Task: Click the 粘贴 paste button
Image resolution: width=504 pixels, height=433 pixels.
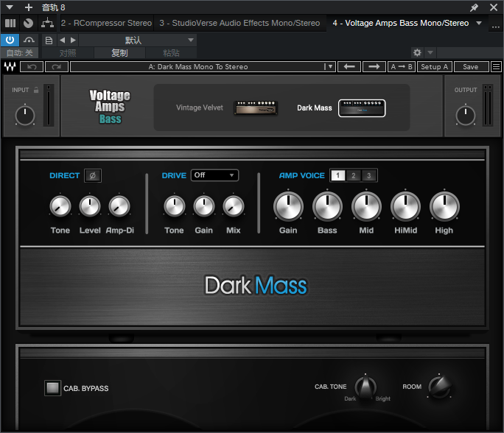Action: coord(171,53)
